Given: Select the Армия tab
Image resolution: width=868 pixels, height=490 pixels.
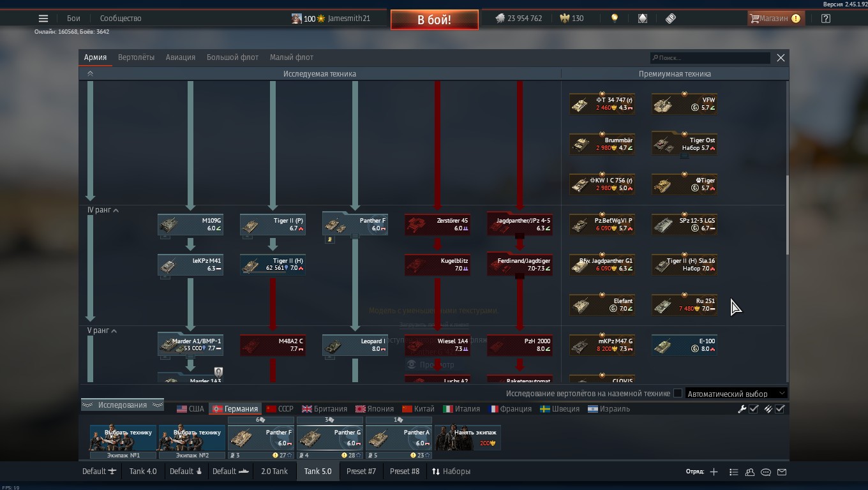Looking at the screenshot, I should coord(95,57).
